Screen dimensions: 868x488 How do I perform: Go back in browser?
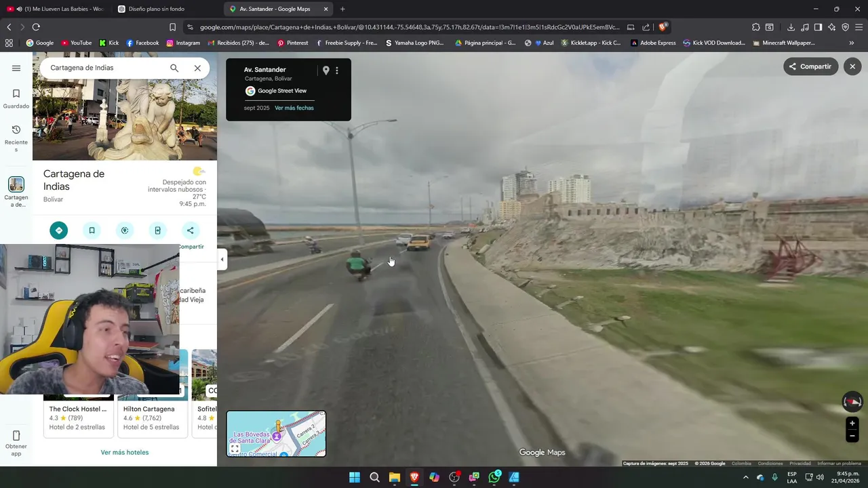click(9, 27)
